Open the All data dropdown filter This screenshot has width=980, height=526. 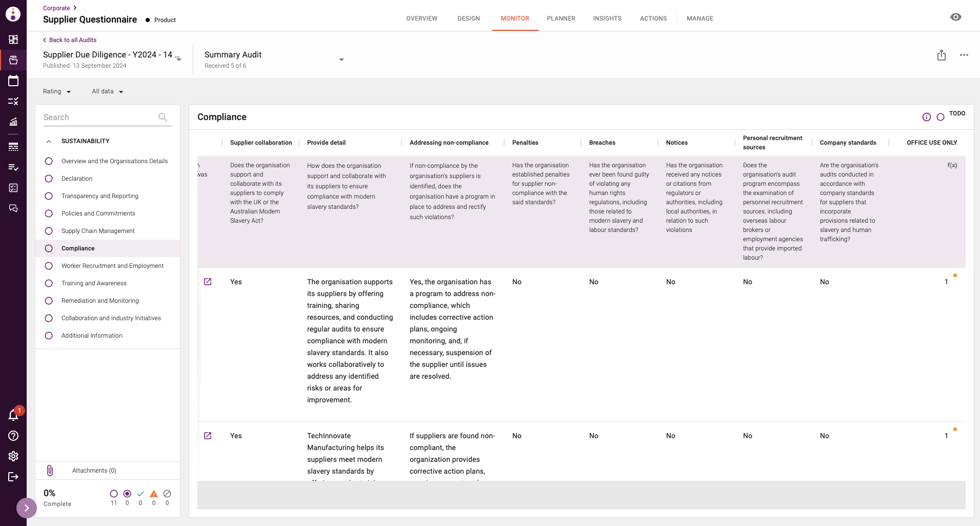tap(108, 91)
